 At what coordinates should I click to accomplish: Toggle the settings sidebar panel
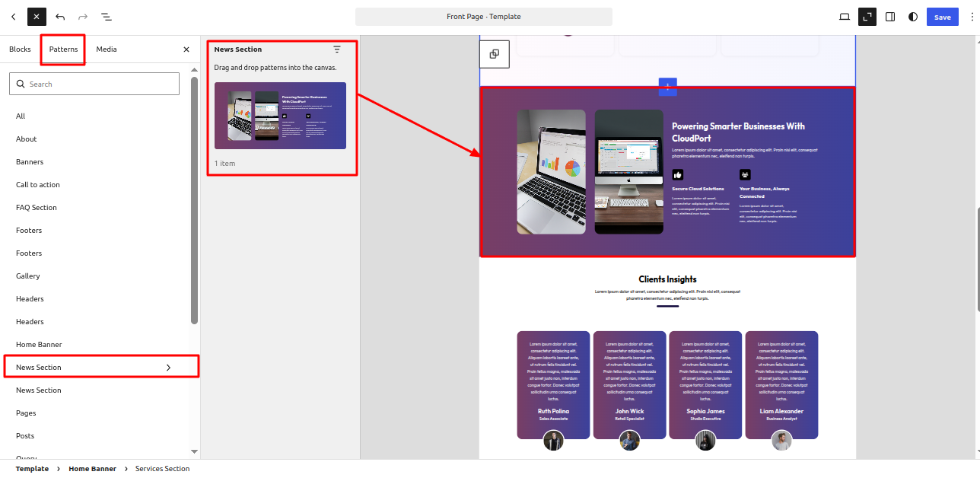click(890, 17)
